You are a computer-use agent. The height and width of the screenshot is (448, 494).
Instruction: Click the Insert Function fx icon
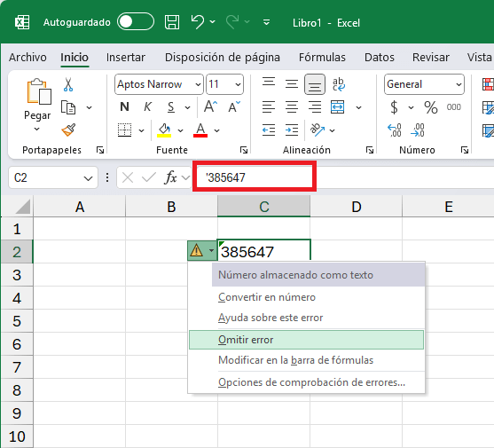[x=170, y=177]
